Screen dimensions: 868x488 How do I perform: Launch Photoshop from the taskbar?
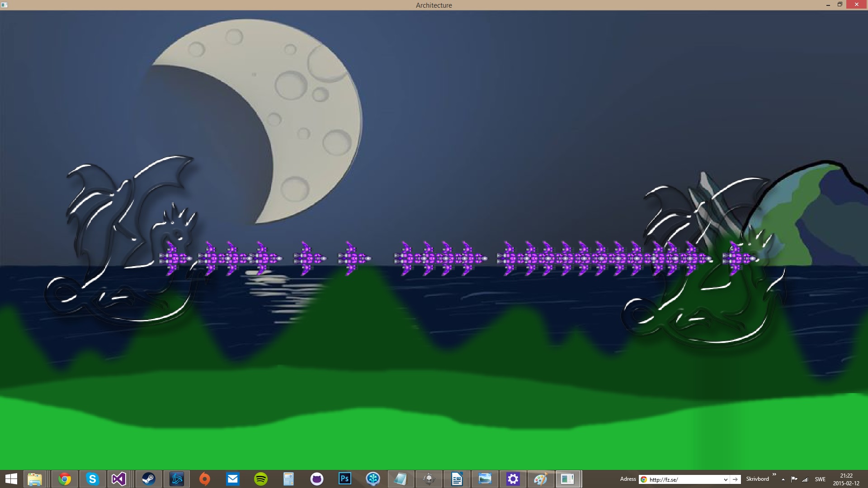tap(345, 479)
